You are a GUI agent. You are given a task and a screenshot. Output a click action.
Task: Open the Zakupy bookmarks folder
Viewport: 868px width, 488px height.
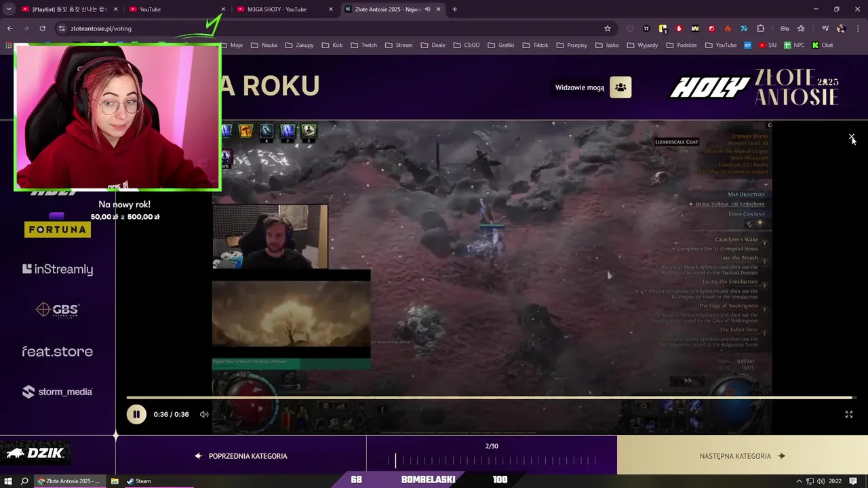(299, 45)
